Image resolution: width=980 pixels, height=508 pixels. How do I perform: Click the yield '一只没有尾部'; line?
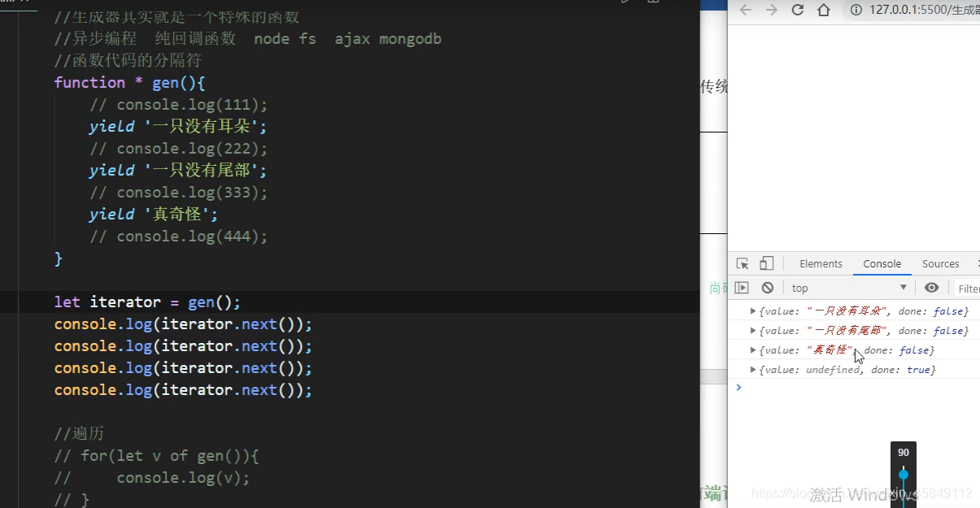[178, 171]
